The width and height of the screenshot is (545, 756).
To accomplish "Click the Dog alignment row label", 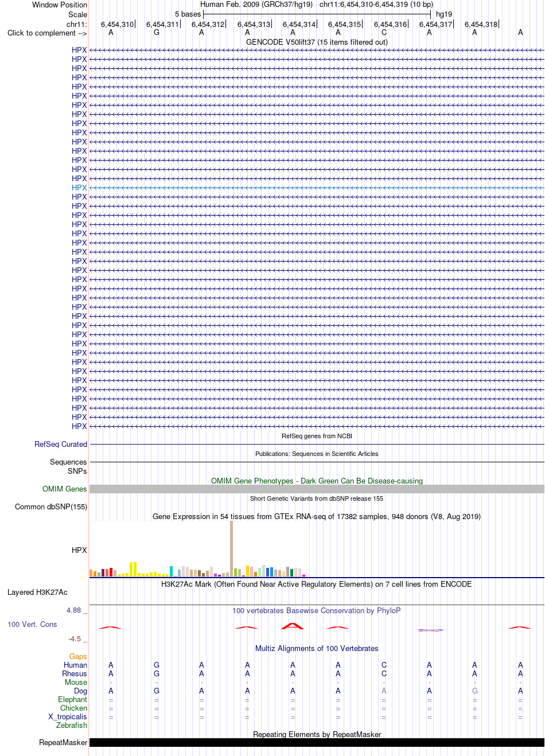I will pos(80,691).
